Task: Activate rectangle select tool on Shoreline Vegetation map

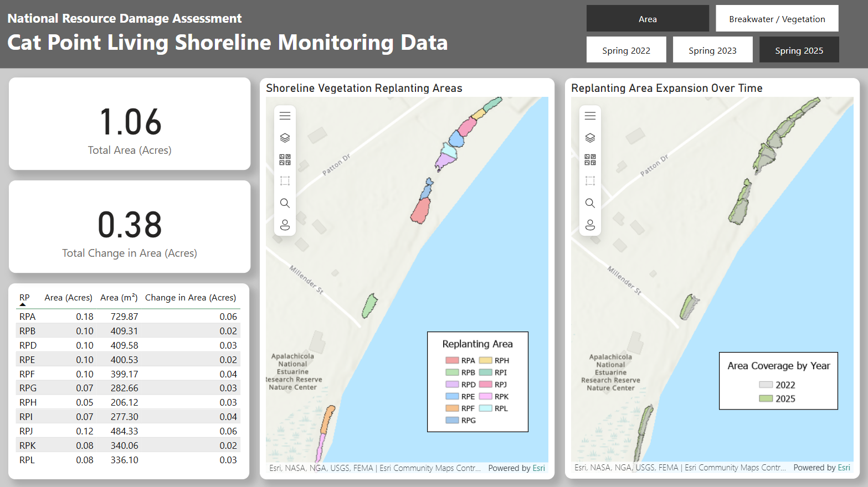Action: [x=285, y=181]
